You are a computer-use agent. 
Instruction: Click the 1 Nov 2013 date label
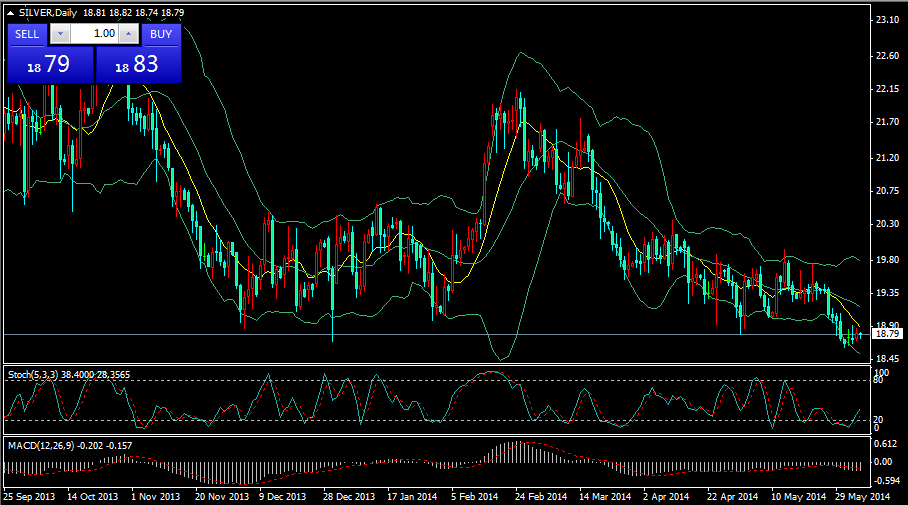coord(155,496)
